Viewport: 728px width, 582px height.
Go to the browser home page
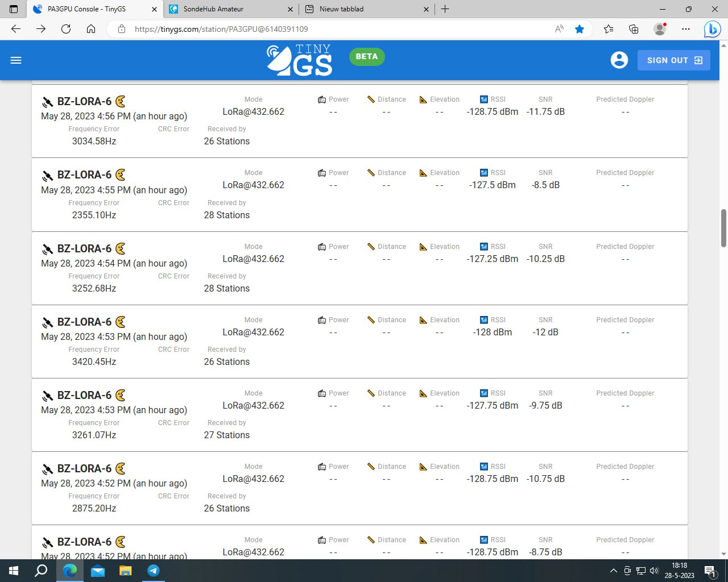91,29
